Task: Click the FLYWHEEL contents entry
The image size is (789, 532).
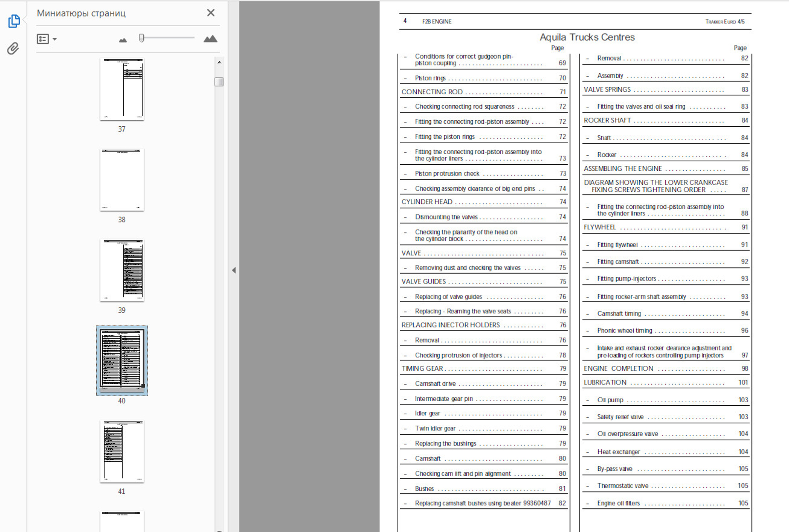Action: coord(599,227)
